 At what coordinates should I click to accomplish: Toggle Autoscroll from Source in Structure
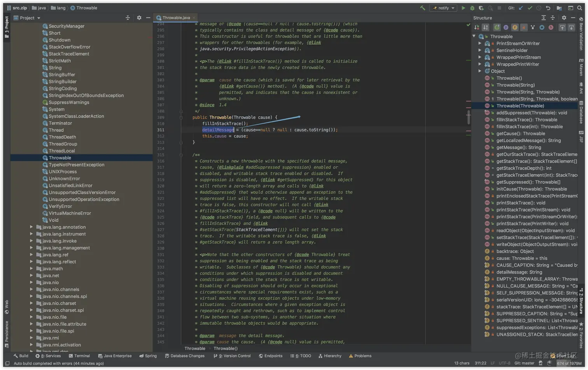(571, 27)
